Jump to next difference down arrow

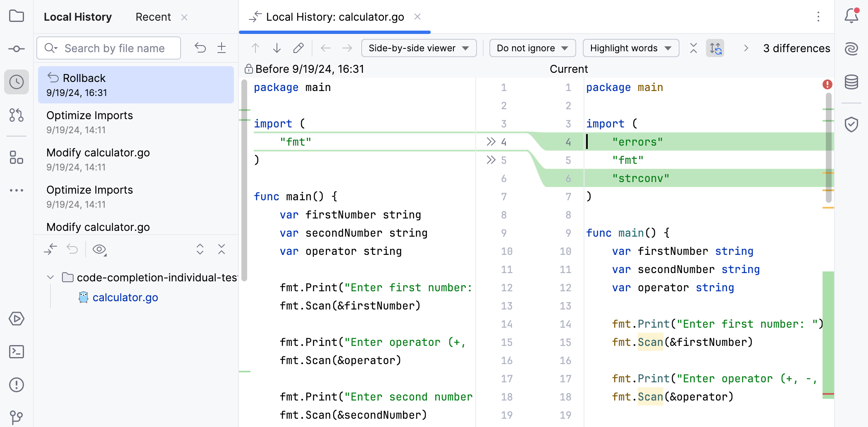277,48
